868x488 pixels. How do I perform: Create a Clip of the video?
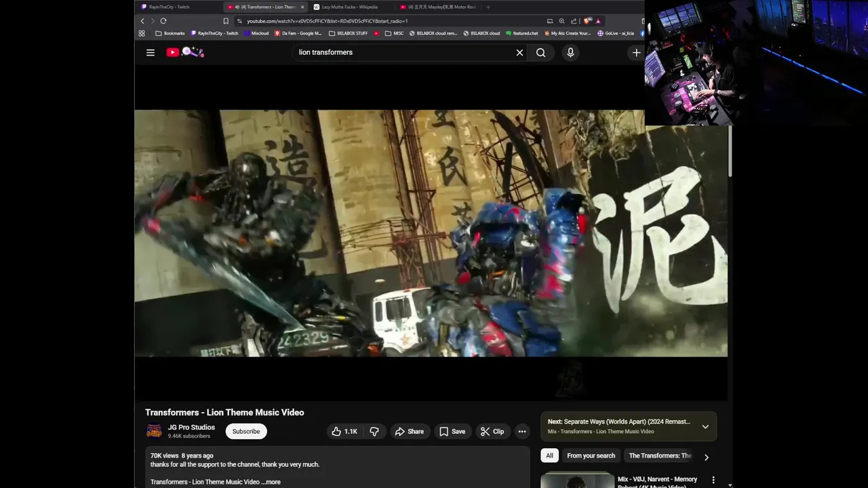coord(492,432)
